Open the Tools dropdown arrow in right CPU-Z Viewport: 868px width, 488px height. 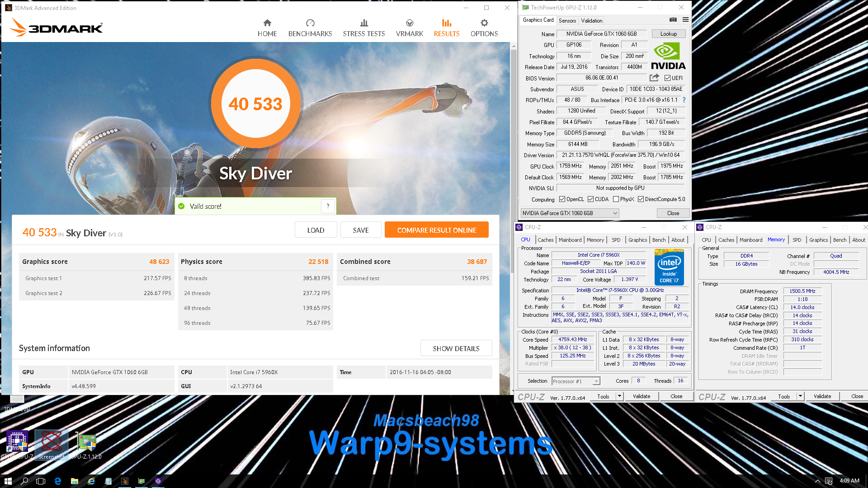coord(801,396)
